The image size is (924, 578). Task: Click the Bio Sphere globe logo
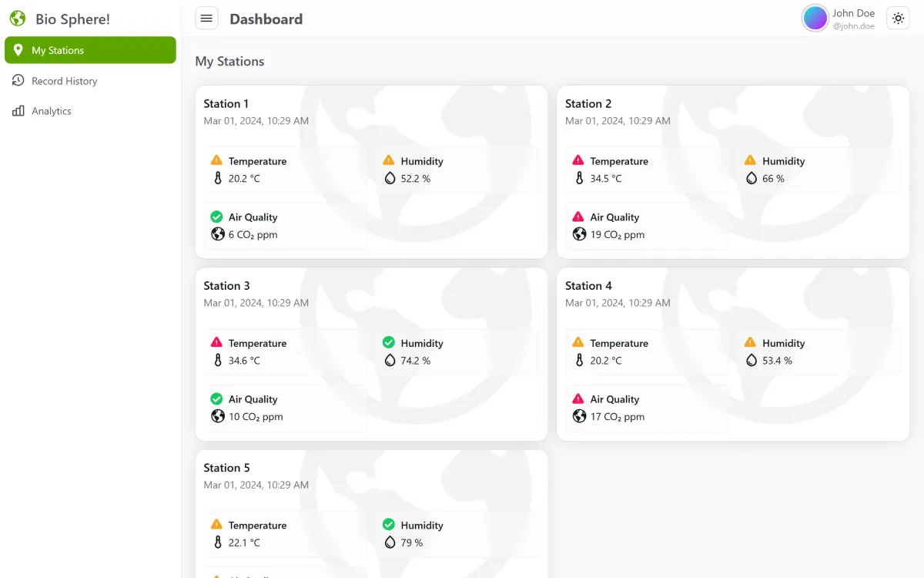click(x=18, y=18)
